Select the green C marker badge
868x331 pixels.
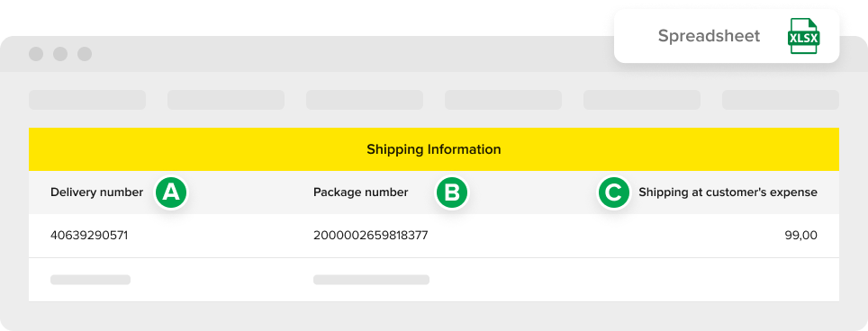[614, 192]
